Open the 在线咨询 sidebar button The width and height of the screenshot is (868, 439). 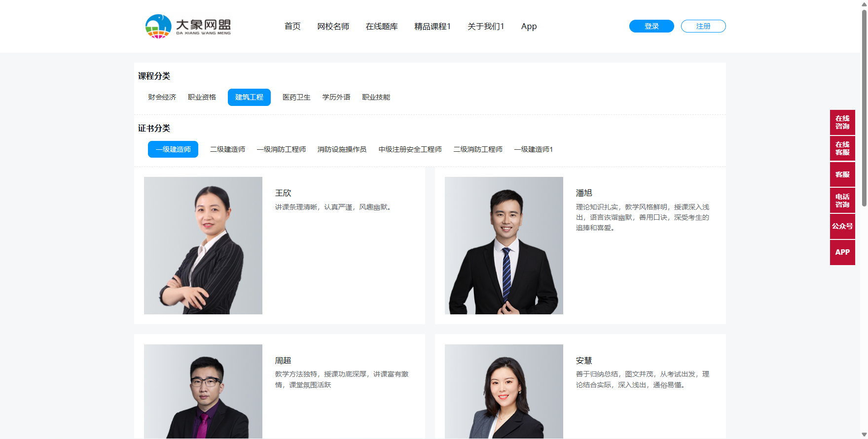(x=842, y=122)
